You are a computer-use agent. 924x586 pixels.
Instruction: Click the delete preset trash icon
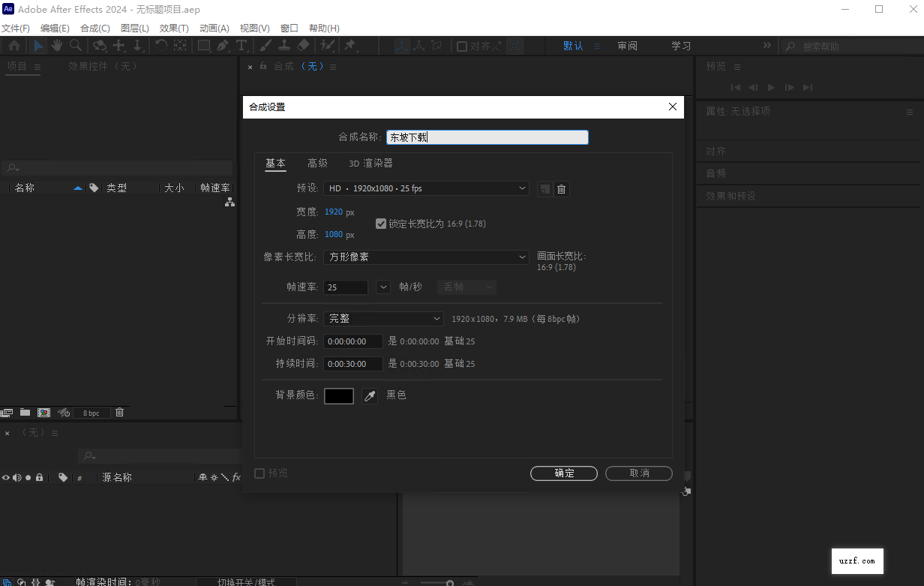(561, 189)
